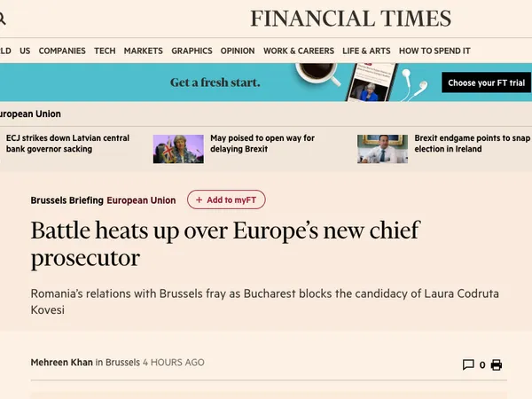Screen dimensions: 532x399
Task: Open the article comments icon
Action: coord(468,364)
